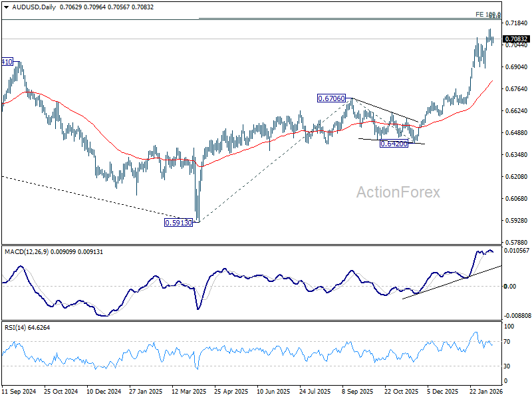
Task: Click the MACD(12,26,9) indicator label
Action: tap(30, 251)
